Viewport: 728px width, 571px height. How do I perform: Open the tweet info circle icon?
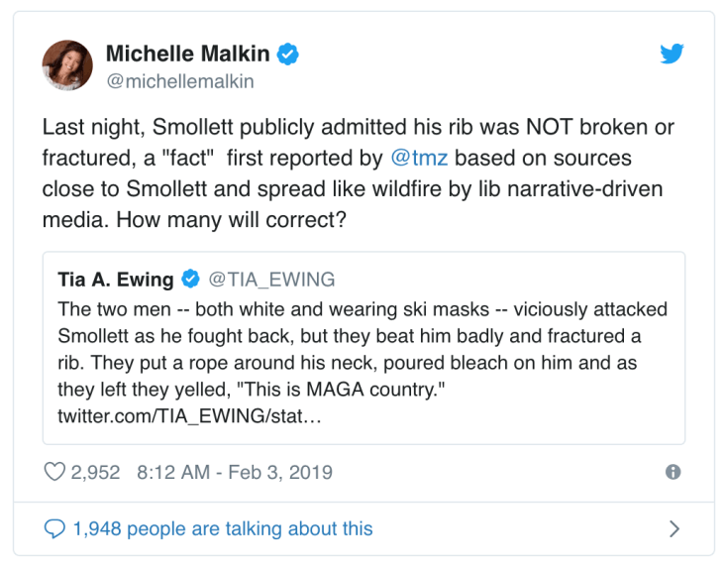(x=674, y=473)
